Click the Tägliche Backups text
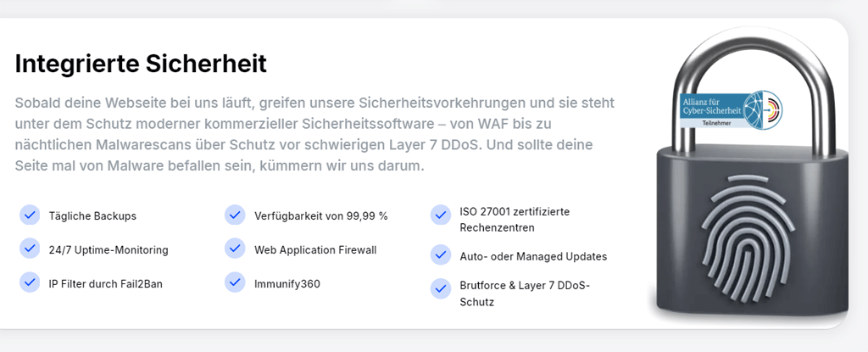The height and width of the screenshot is (352, 868). click(x=92, y=216)
